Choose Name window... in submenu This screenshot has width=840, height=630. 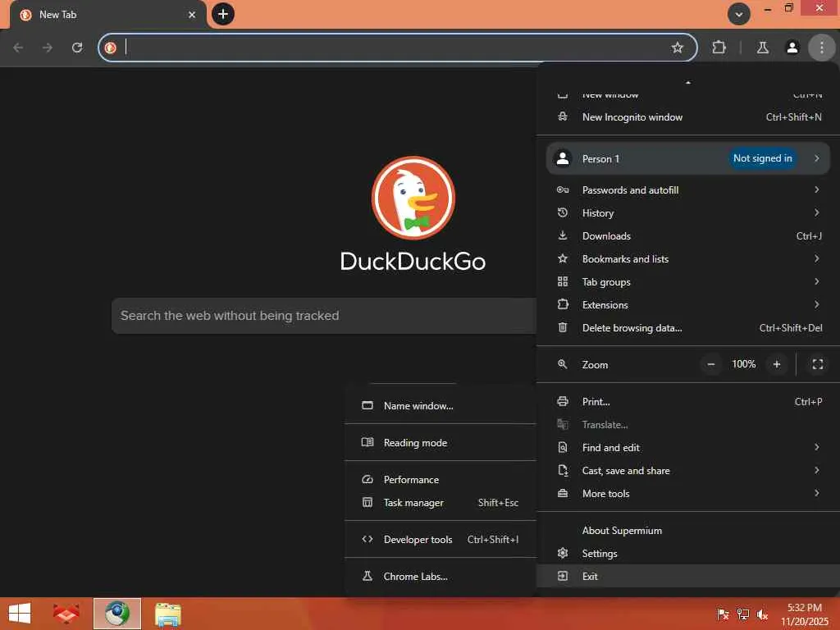pyautogui.click(x=441, y=406)
